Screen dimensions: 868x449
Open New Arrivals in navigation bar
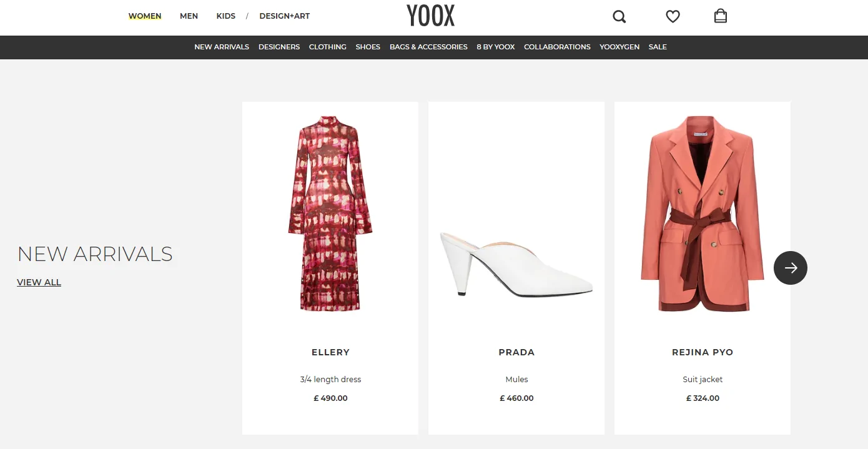click(222, 47)
